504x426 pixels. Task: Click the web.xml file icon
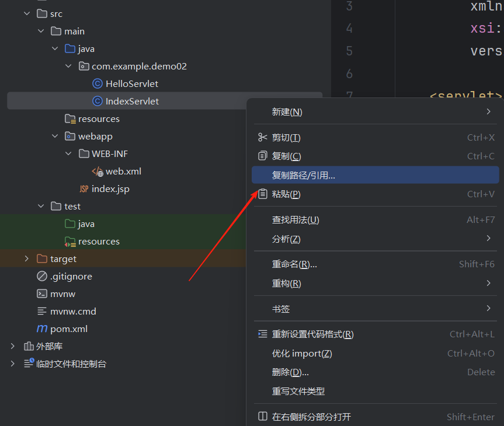(x=98, y=172)
